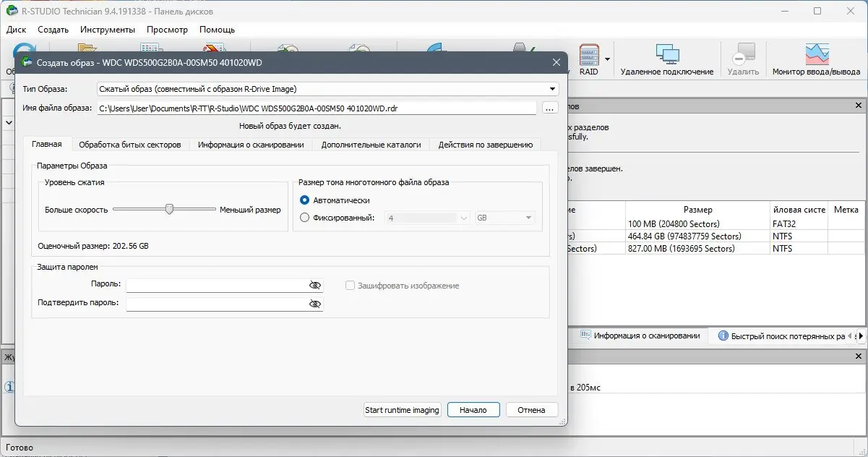Click the info icon on Быстрый поиск tab
868x457 pixels.
723,335
